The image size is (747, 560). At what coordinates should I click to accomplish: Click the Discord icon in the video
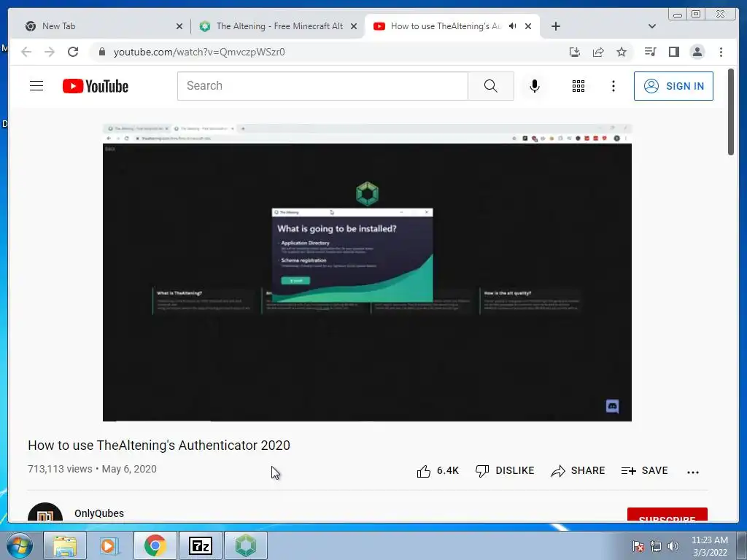612,406
